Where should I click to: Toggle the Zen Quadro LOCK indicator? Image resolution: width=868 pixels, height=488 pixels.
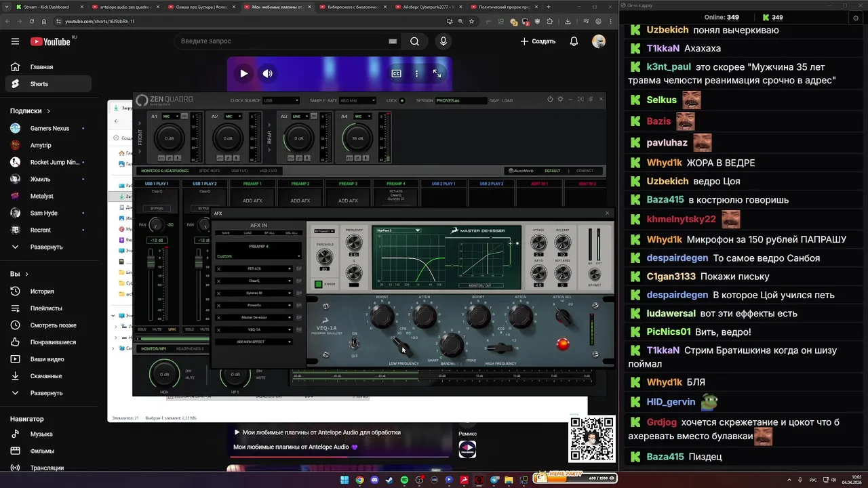point(401,100)
